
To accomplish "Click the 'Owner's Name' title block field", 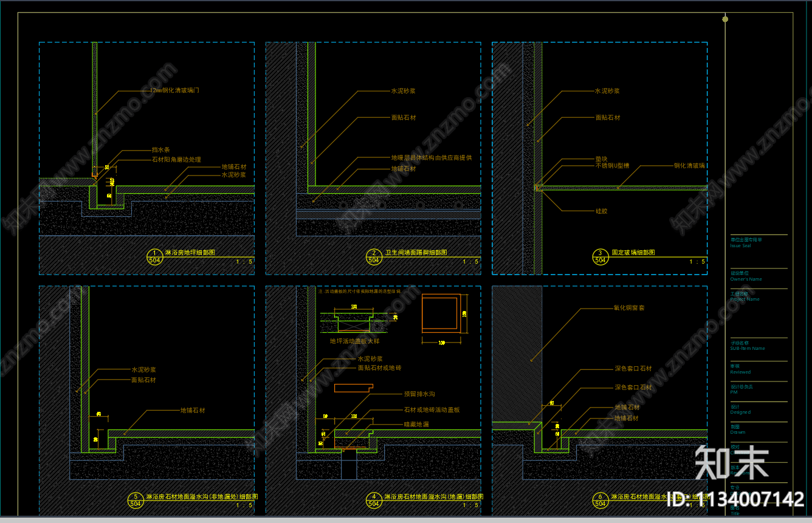I will pyautogui.click(x=746, y=279).
